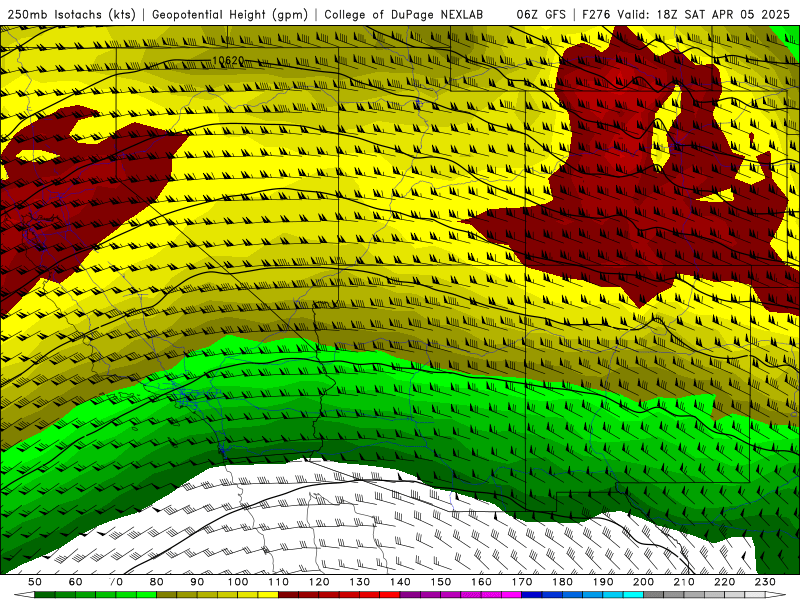
Task: Click the 60 label on the color scale
Action: tap(76, 582)
